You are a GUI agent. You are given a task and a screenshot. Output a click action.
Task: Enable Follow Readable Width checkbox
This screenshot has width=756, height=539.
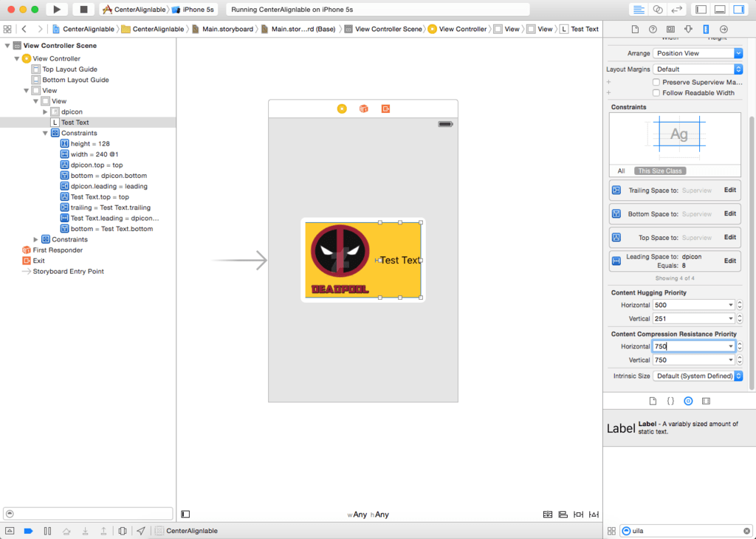pos(656,93)
